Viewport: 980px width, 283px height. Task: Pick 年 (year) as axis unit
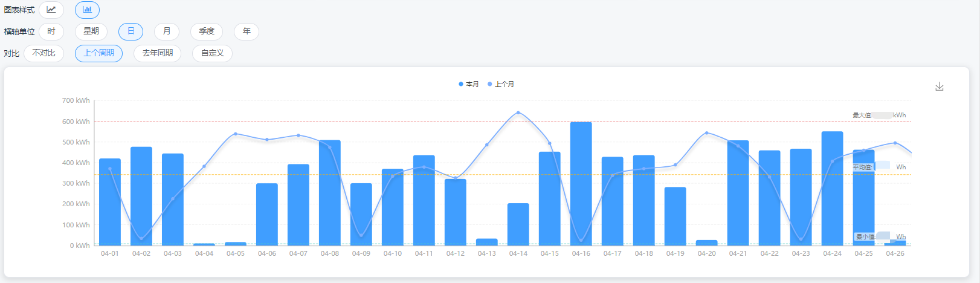(247, 31)
